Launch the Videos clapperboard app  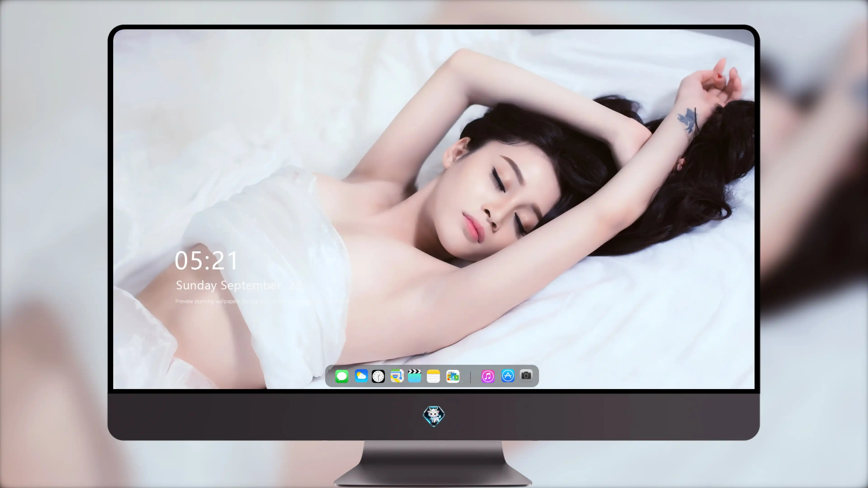click(415, 376)
